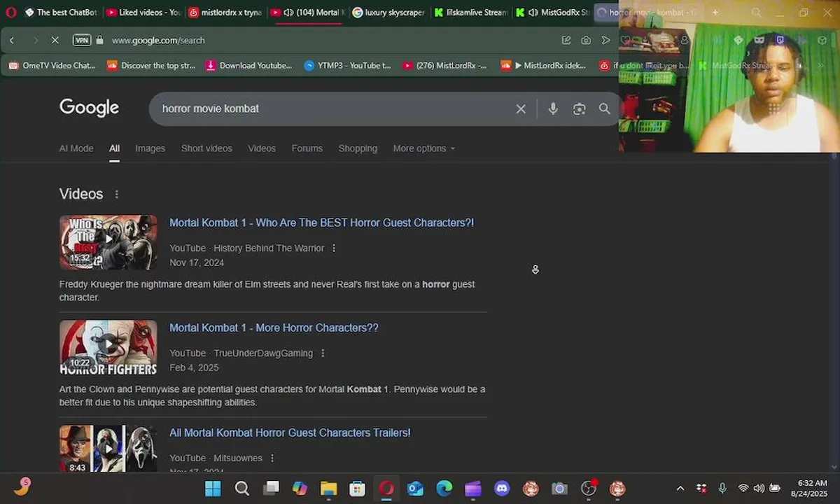Open Microsoft Store from the taskbar
Image resolution: width=840 pixels, height=504 pixels.
[x=357, y=489]
